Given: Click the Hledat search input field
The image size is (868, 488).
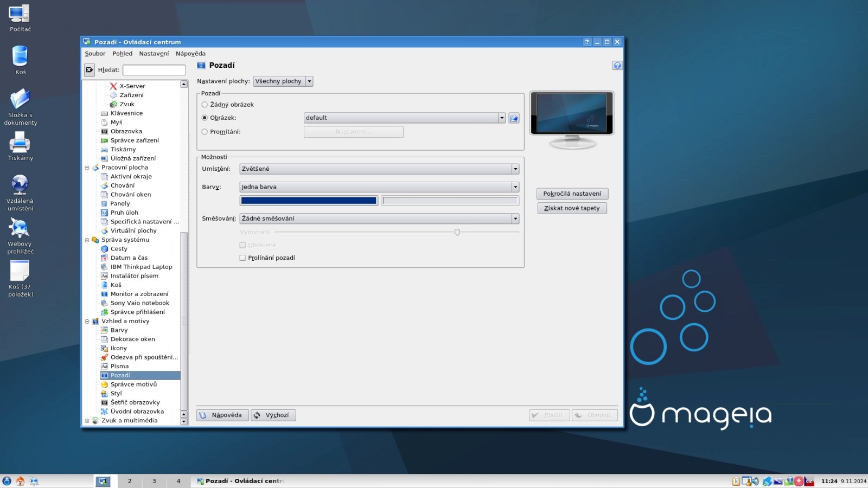Looking at the screenshot, I should tap(154, 70).
